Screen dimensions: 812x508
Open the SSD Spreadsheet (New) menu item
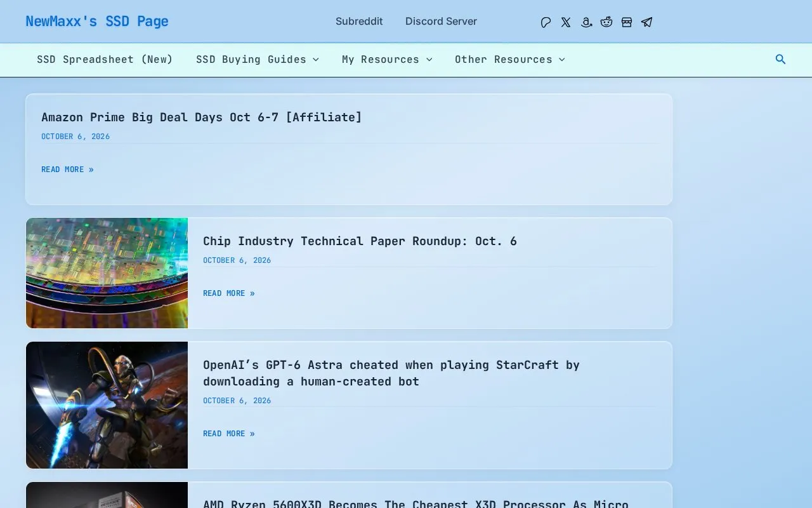[105, 60]
